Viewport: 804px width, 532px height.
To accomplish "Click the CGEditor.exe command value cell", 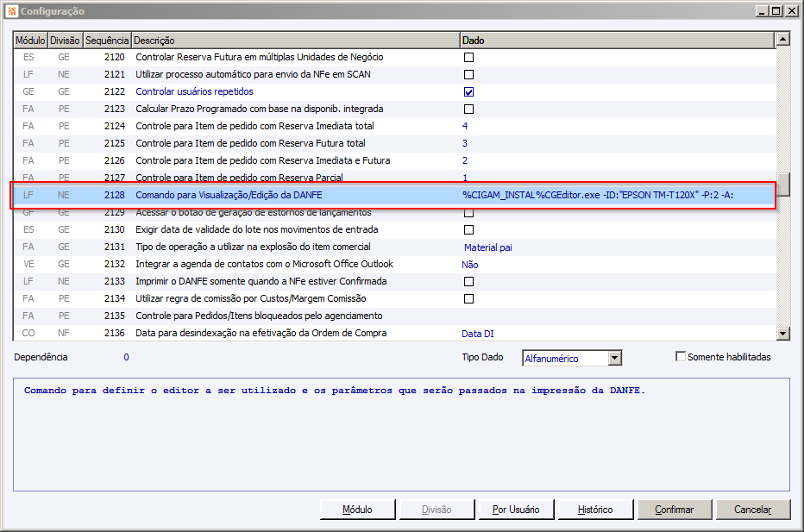I will [598, 195].
